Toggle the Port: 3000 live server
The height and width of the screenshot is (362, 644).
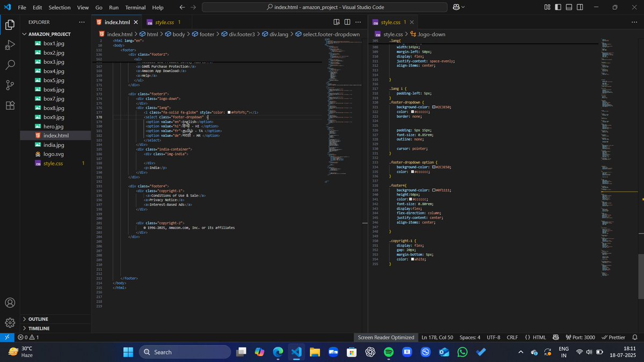pyautogui.click(x=580, y=337)
